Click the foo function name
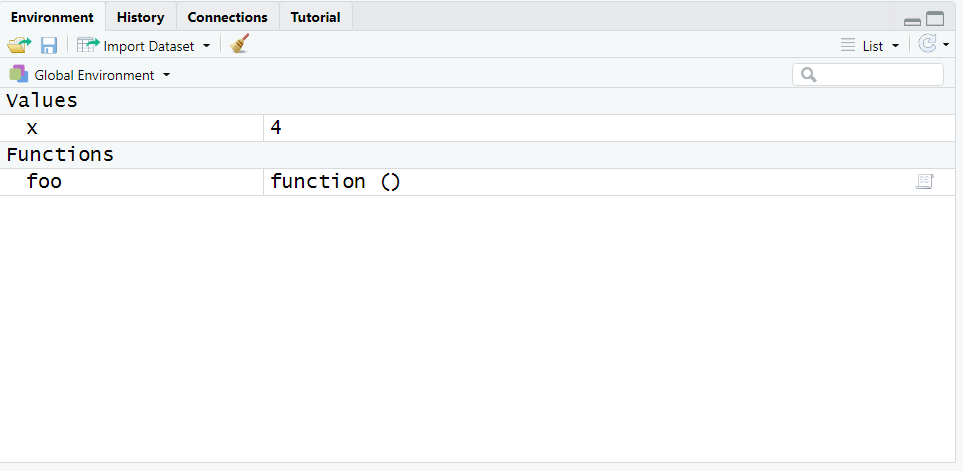Image resolution: width=963 pixels, height=471 pixels. 44,182
